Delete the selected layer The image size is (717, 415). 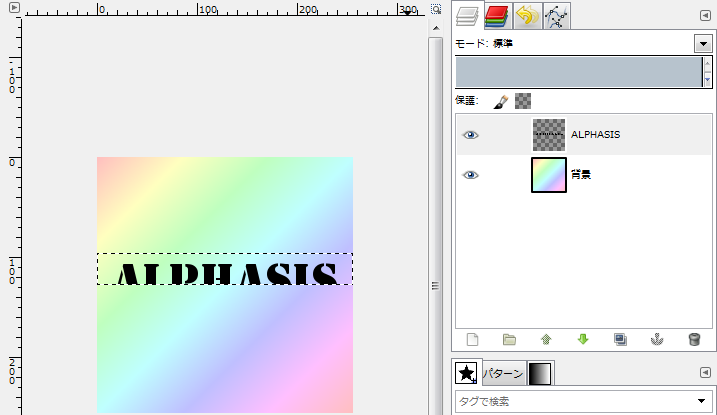pyautogui.click(x=694, y=340)
